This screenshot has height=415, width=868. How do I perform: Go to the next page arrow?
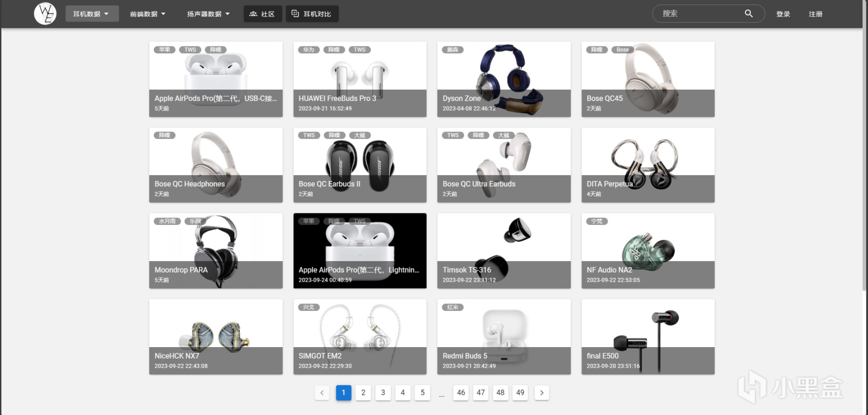click(x=541, y=392)
